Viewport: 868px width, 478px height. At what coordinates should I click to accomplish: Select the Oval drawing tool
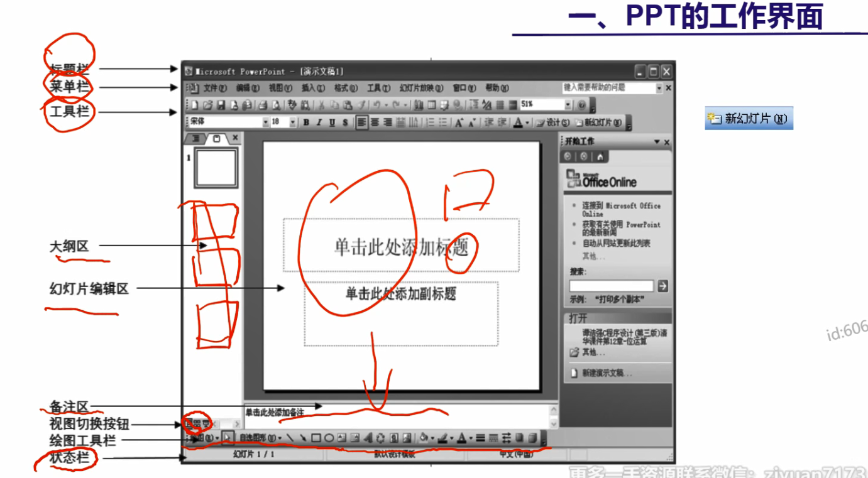pos(329,438)
